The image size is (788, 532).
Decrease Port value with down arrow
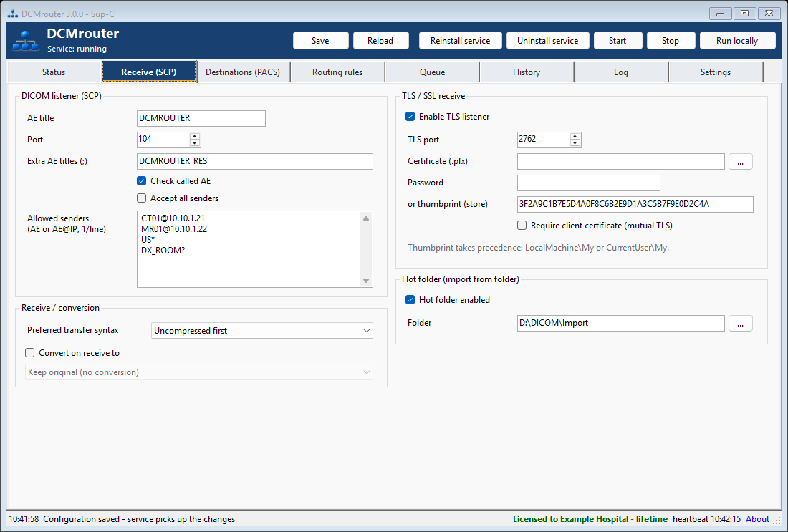coord(194,143)
